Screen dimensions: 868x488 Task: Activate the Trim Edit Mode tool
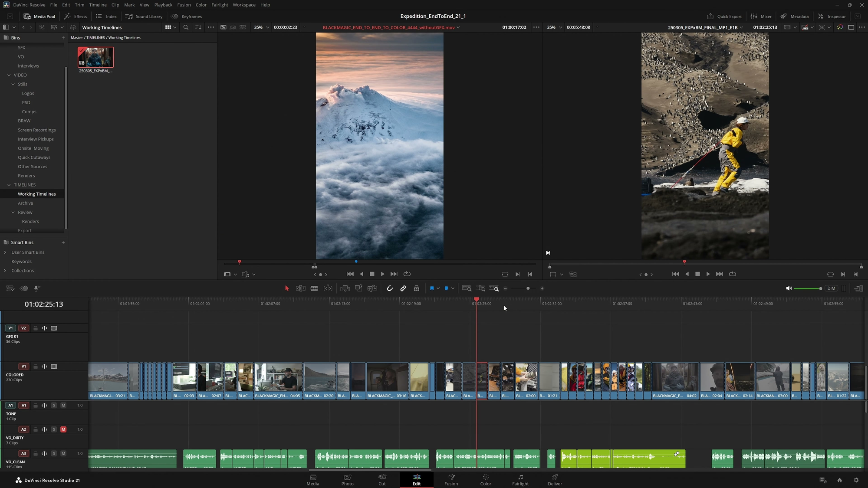[x=300, y=288]
